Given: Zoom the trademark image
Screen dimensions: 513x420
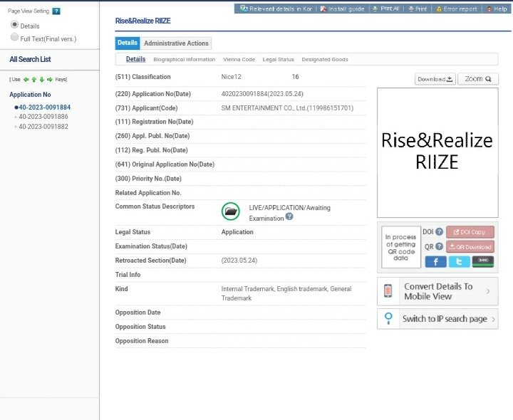Looking at the screenshot, I should pos(478,79).
